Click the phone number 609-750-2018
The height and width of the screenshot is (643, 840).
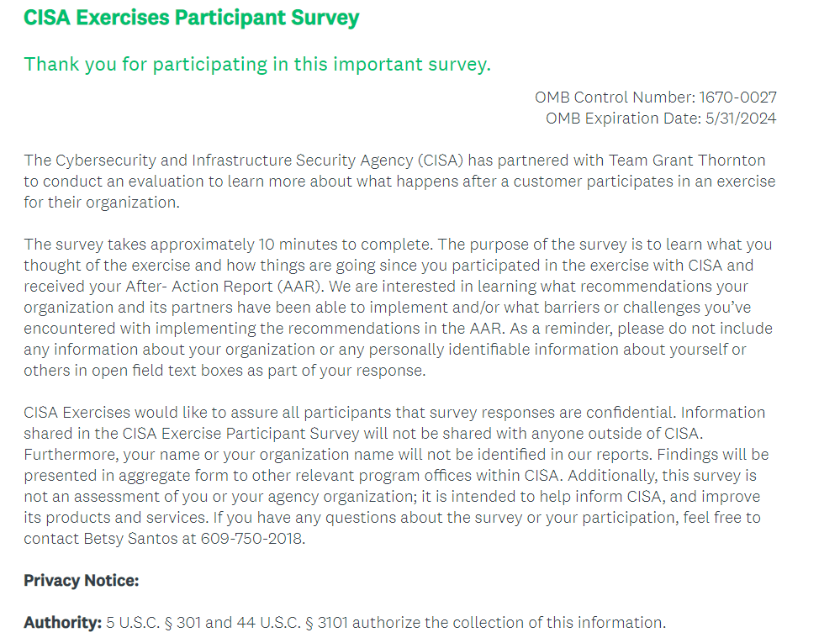pos(253,539)
